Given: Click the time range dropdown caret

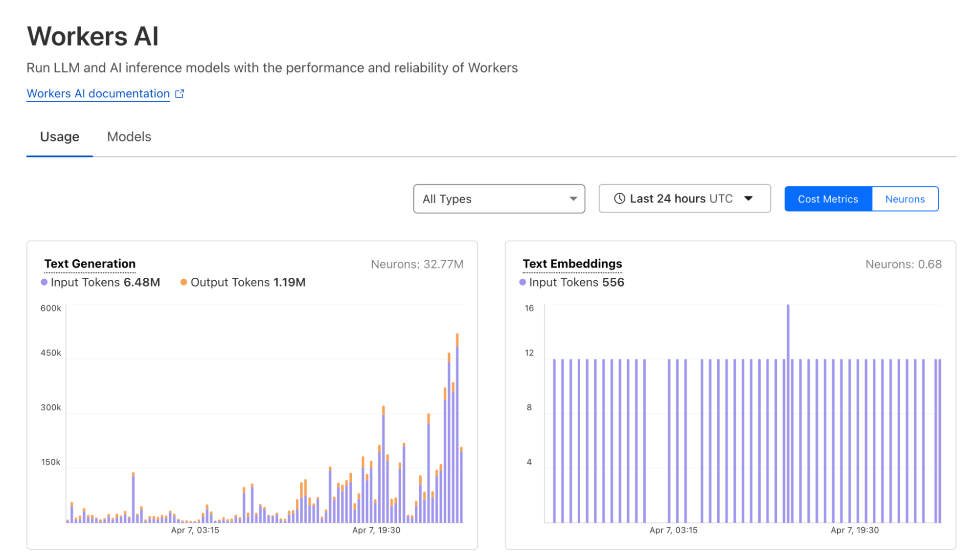Looking at the screenshot, I should click(x=748, y=198).
